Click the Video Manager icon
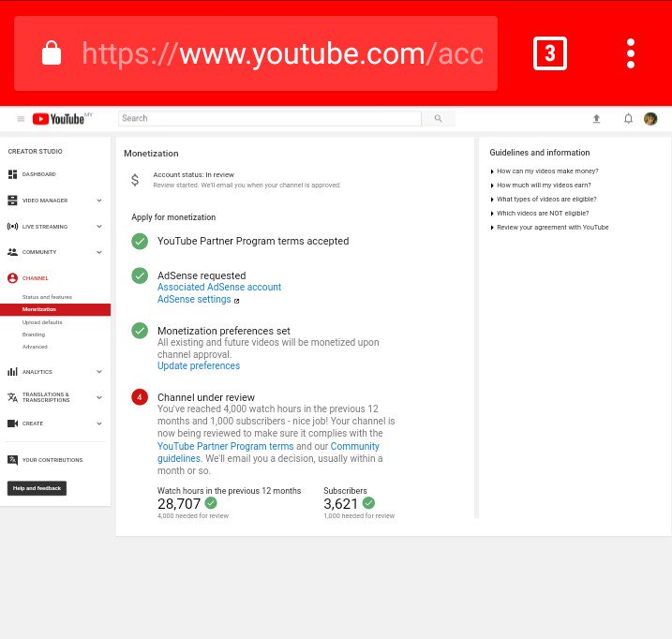Image resolution: width=672 pixels, height=639 pixels. [12, 201]
